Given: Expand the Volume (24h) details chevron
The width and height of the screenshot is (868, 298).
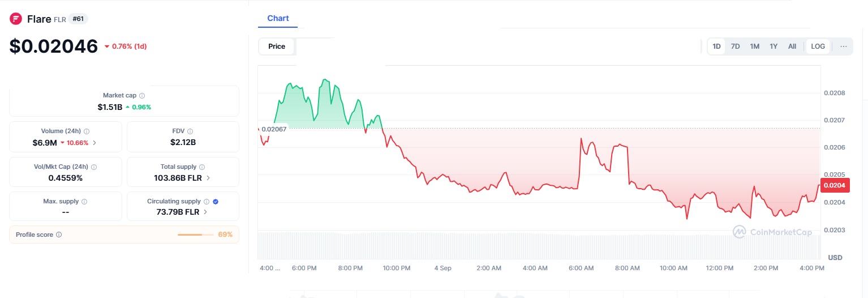Looking at the screenshot, I should (x=94, y=143).
